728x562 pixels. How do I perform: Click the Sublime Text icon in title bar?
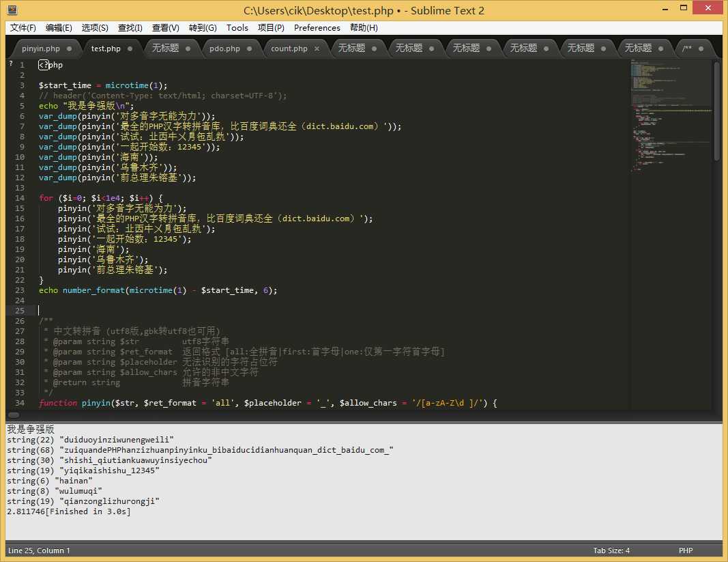pos(12,10)
